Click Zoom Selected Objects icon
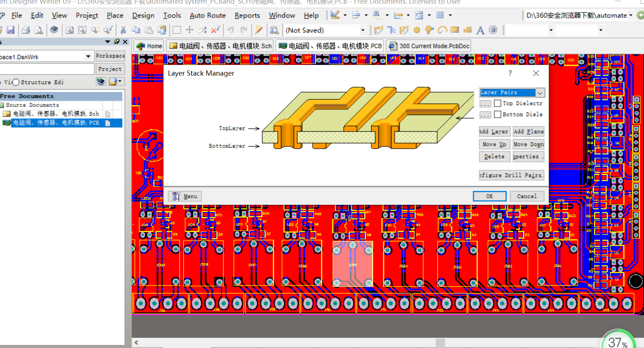Viewport: 644px width, 348px height. [96, 30]
